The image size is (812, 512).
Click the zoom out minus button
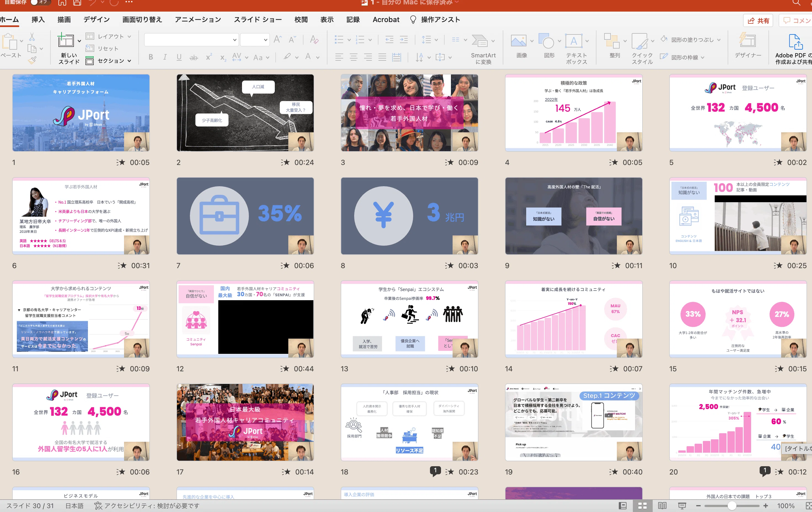(698, 506)
